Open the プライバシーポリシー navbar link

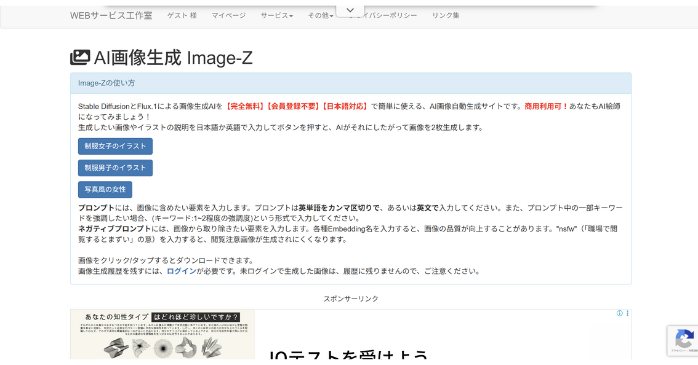(384, 16)
